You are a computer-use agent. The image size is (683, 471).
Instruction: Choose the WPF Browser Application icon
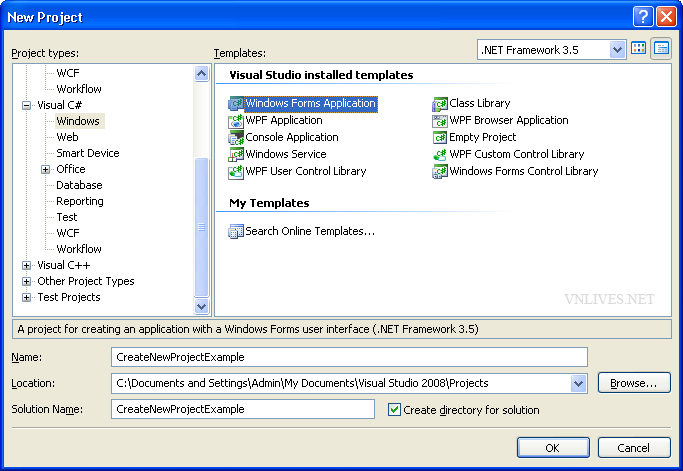[x=440, y=121]
